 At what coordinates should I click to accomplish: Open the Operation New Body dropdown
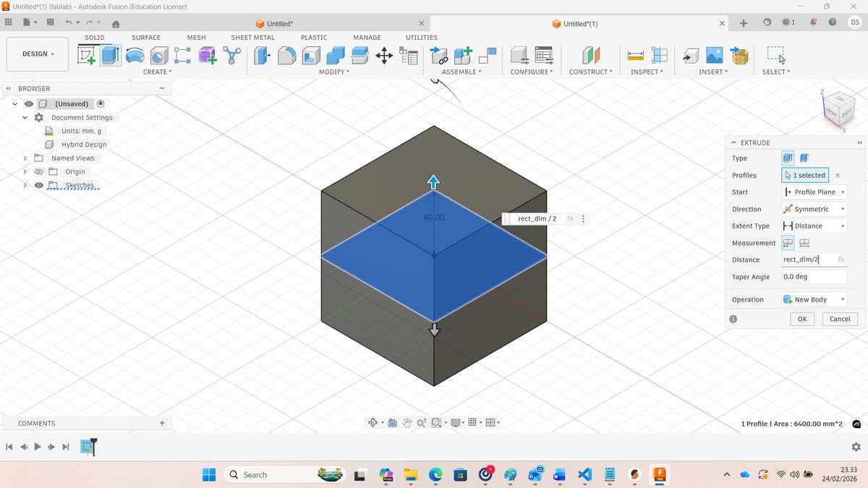coord(814,299)
